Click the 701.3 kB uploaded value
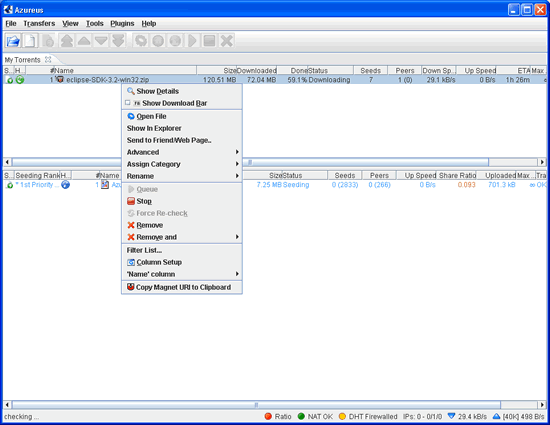The width and height of the screenshot is (550, 425). point(502,184)
